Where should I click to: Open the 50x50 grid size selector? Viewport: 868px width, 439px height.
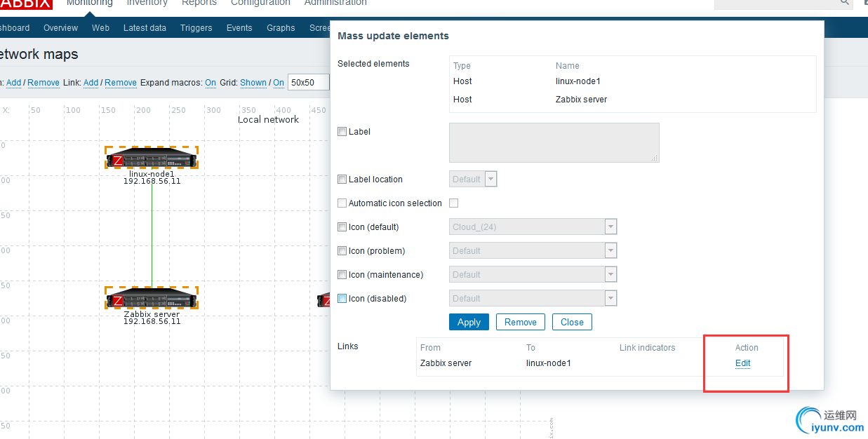point(309,83)
